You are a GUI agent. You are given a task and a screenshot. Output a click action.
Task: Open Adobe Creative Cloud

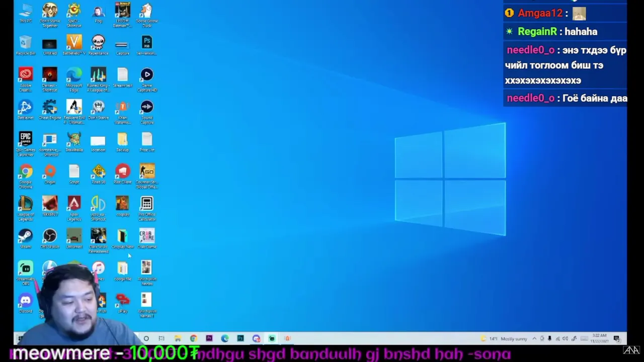[25, 79]
